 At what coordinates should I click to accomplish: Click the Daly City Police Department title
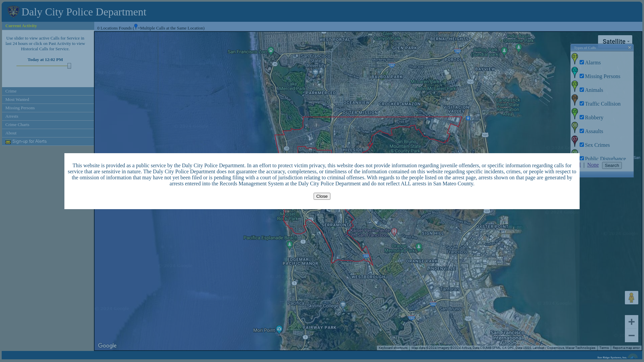click(x=84, y=12)
